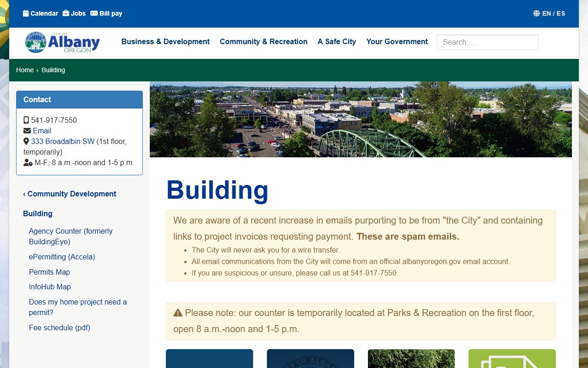This screenshot has height=368, width=588.
Task: Click the albanyoregon.gov email account bullet
Action: pyautogui.click(x=351, y=261)
